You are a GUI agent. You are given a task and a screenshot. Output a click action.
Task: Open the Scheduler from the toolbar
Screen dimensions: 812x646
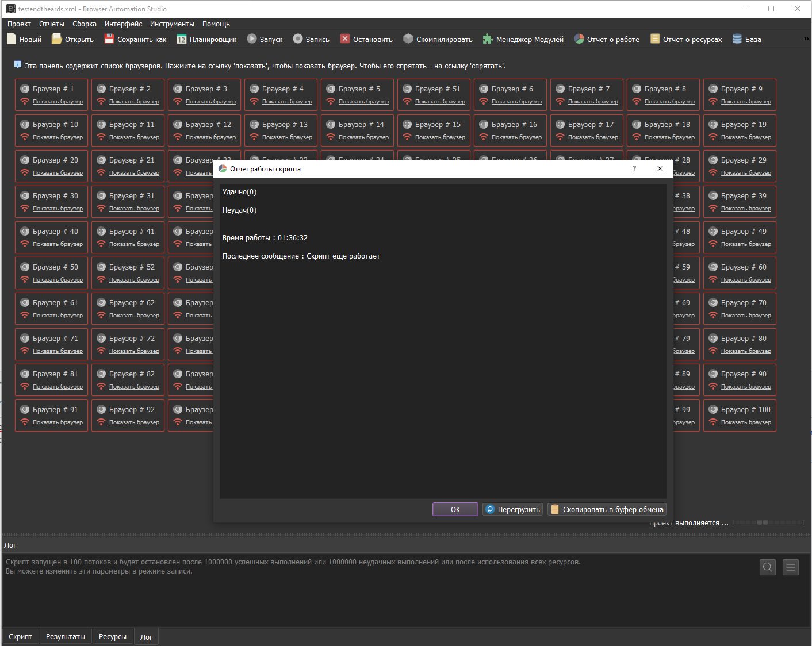[x=182, y=39]
